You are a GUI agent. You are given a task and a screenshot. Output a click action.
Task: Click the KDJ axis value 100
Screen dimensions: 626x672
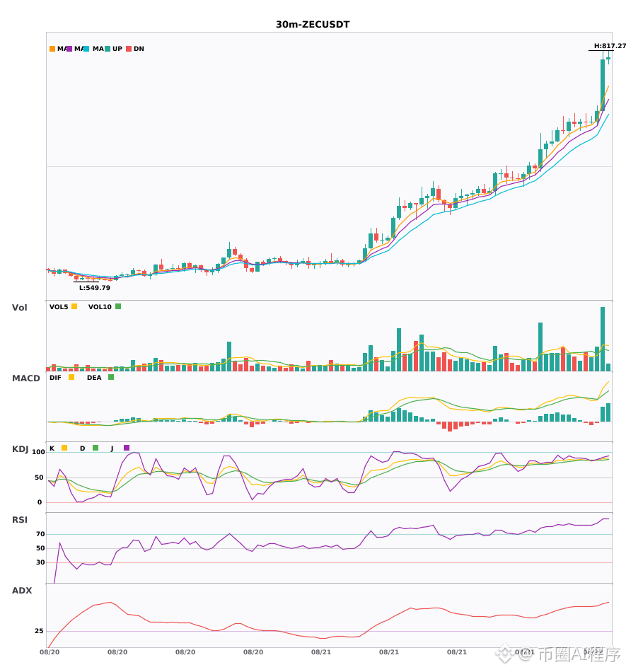(x=39, y=452)
